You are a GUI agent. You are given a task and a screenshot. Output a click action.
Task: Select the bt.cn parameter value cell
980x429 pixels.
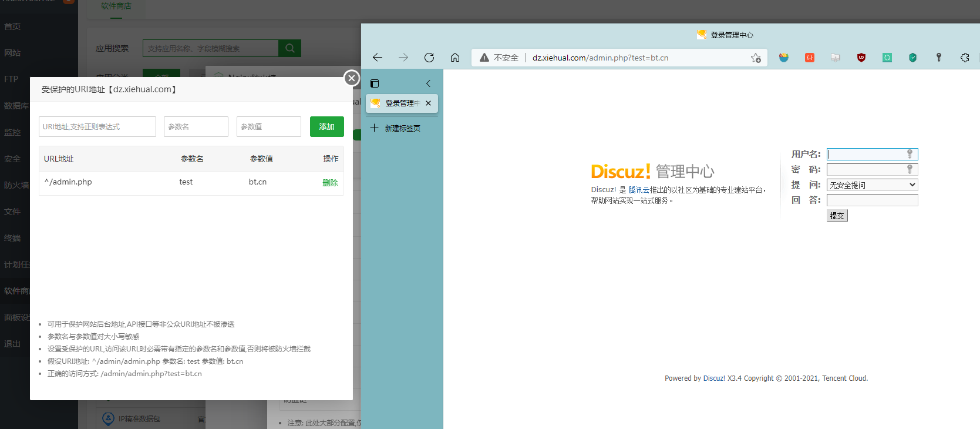pos(258,182)
